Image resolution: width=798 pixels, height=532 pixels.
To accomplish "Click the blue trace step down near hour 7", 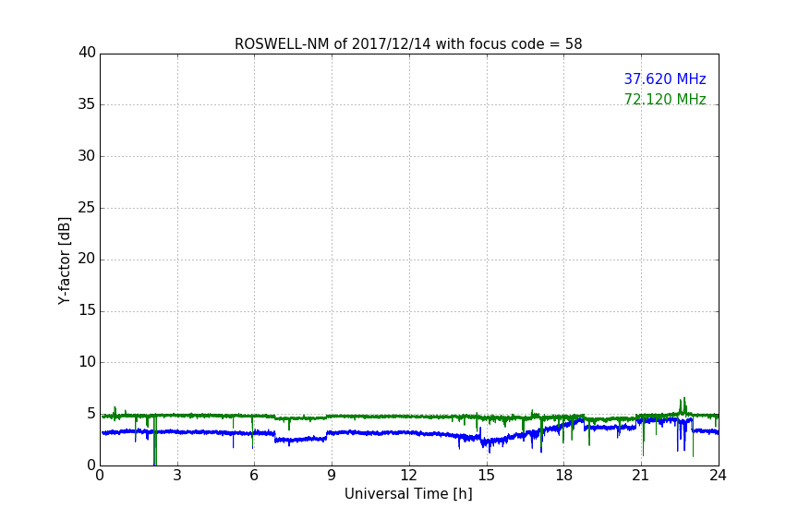I will [x=275, y=436].
